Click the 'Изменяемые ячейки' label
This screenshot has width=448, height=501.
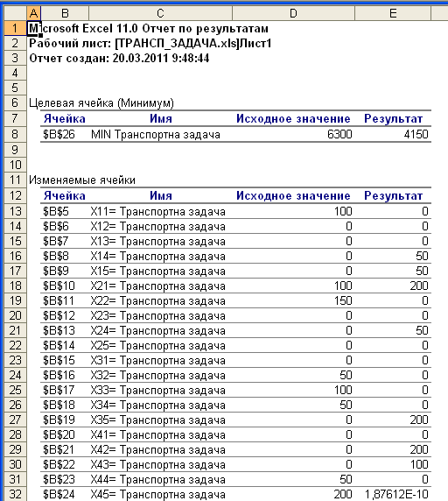pos(82,180)
